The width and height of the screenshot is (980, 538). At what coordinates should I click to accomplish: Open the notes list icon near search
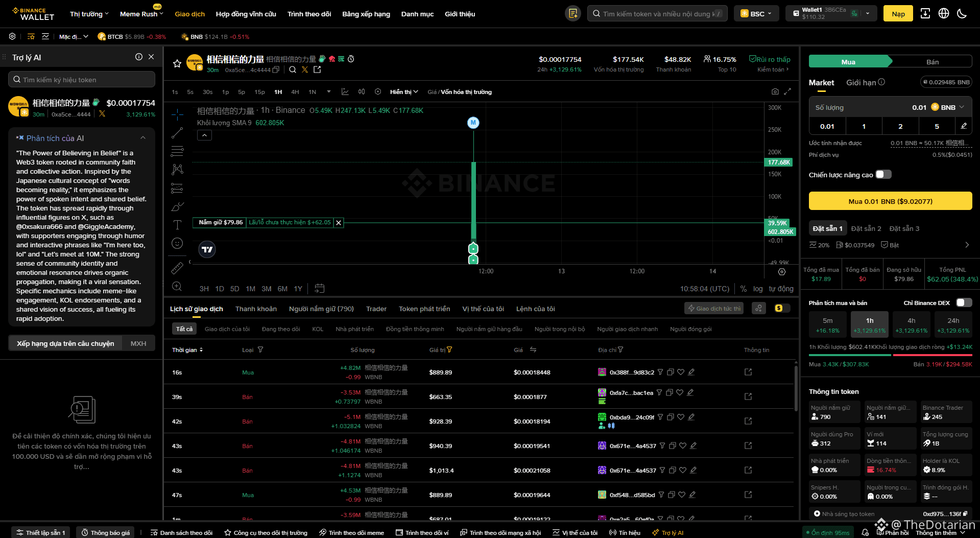573,14
